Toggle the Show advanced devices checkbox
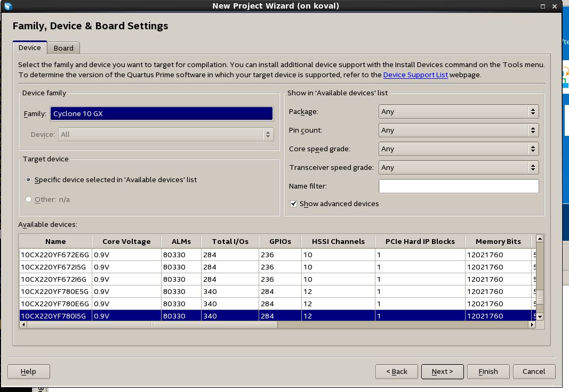Image resolution: width=569 pixels, height=392 pixels. (293, 203)
